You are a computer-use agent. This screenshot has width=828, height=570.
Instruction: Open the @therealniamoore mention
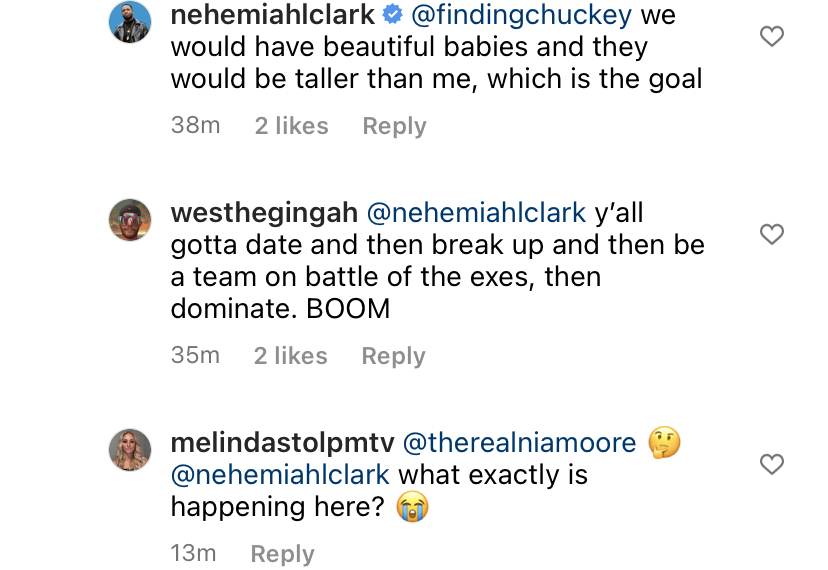(520, 443)
